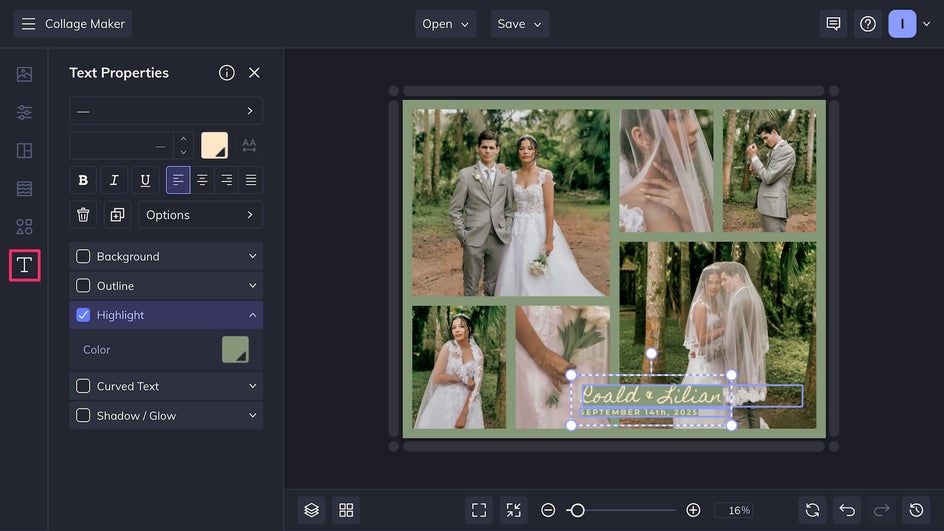Open the Highlight color swatch
The image size is (944, 531).
[x=235, y=350]
